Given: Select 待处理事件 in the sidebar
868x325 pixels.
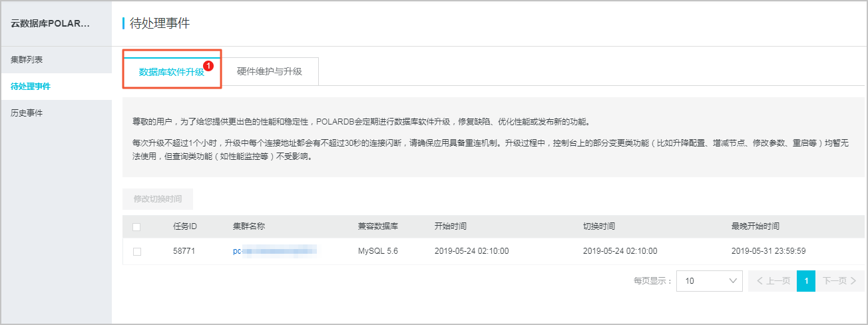Looking at the screenshot, I should tap(56, 87).
